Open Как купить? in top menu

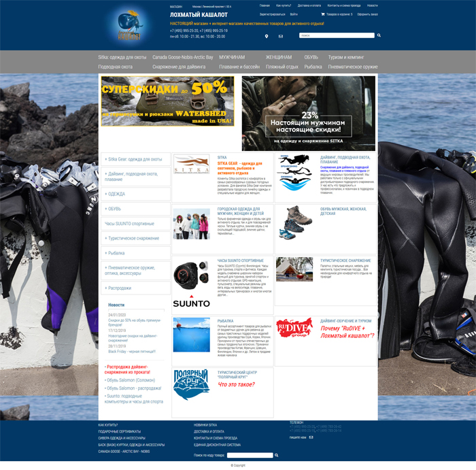click(x=284, y=5)
